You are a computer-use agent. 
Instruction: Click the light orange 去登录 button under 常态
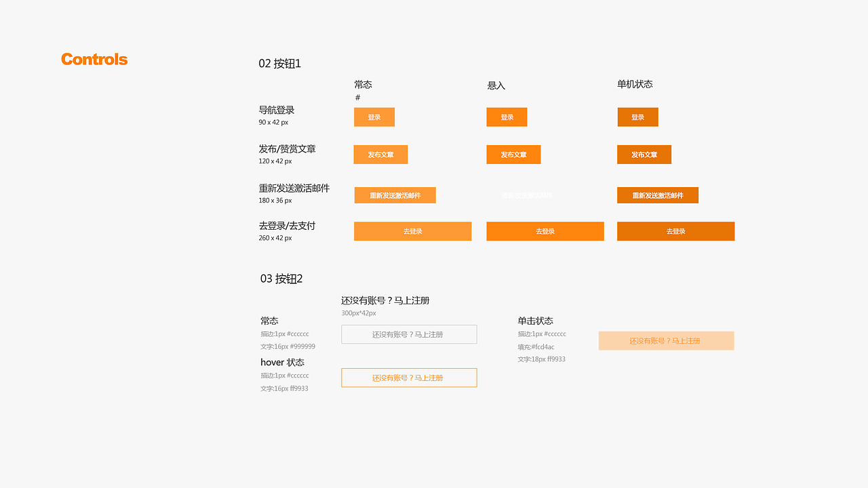click(x=412, y=231)
